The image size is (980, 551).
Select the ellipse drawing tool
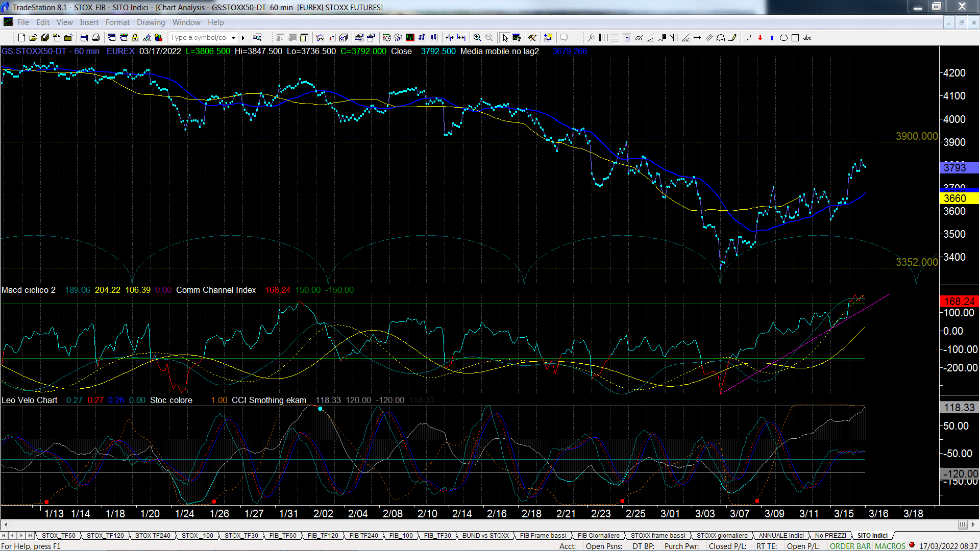click(783, 38)
